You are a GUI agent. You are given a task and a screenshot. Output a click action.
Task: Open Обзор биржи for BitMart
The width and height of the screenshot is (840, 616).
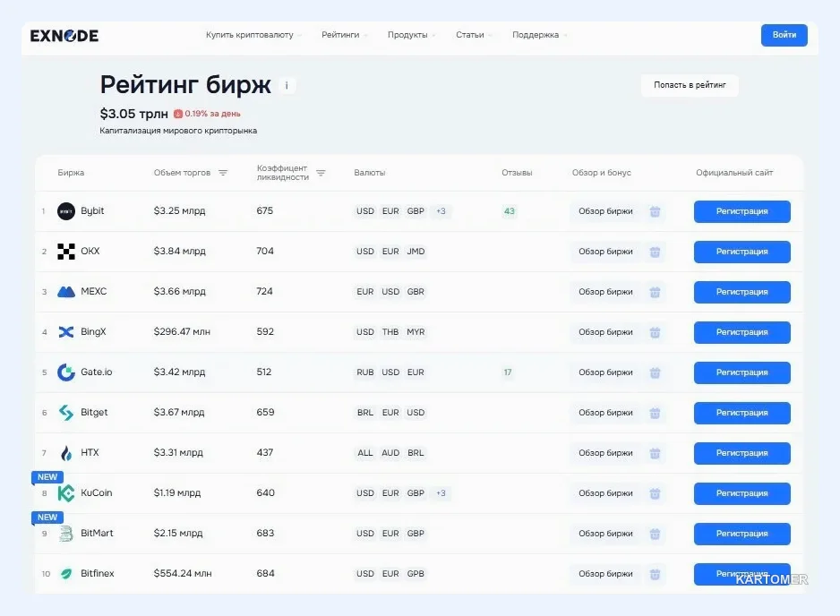(x=605, y=534)
